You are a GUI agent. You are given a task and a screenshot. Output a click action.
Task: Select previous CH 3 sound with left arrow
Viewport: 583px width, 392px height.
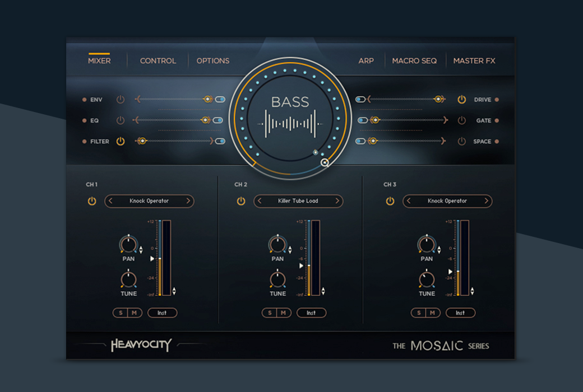pyautogui.click(x=409, y=201)
